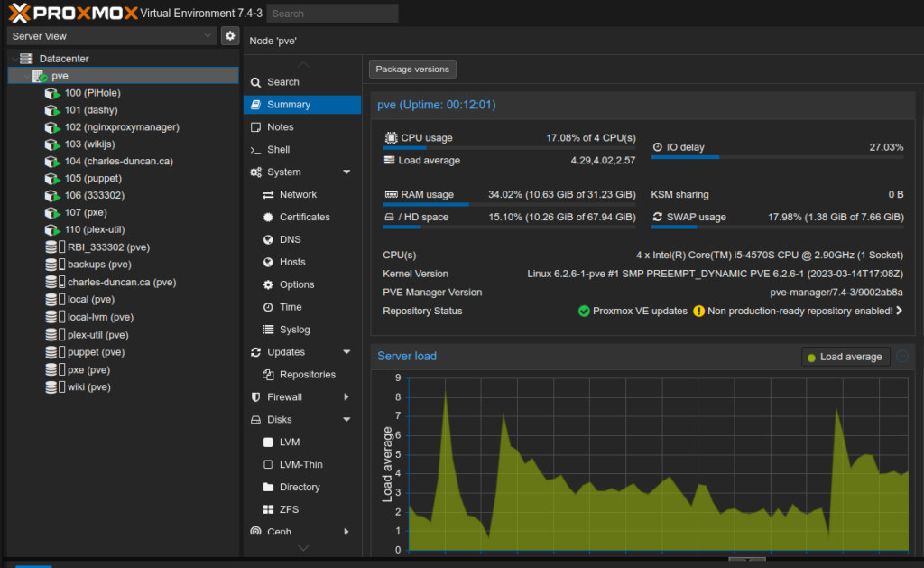Open the Server View dropdown
This screenshot has width=924, height=568.
(x=111, y=35)
